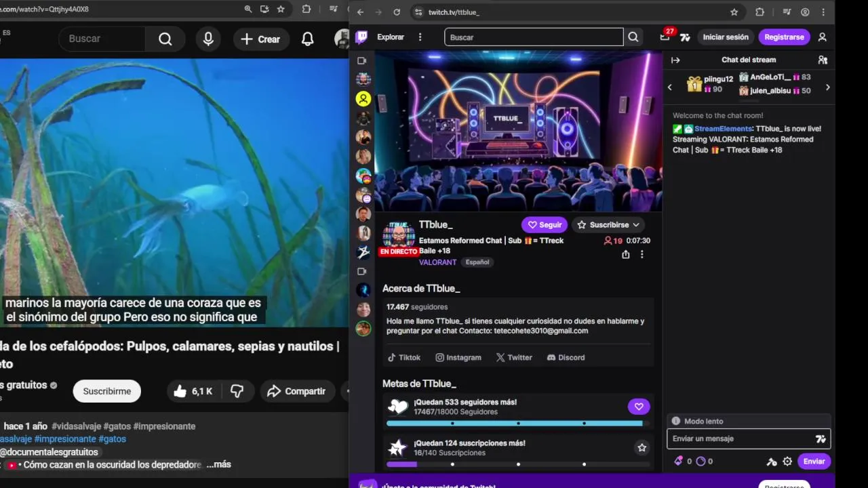
Task: Open chat community users list icon
Action: click(823, 60)
